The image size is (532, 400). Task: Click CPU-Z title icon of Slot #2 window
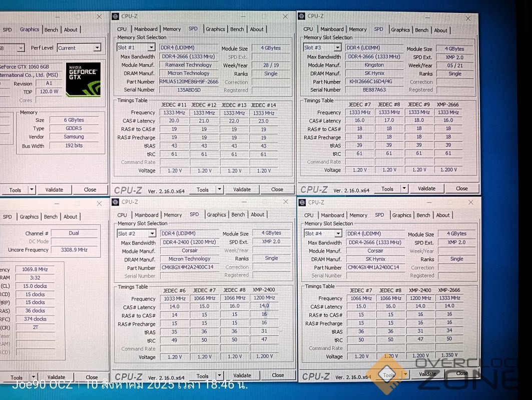[x=115, y=202]
